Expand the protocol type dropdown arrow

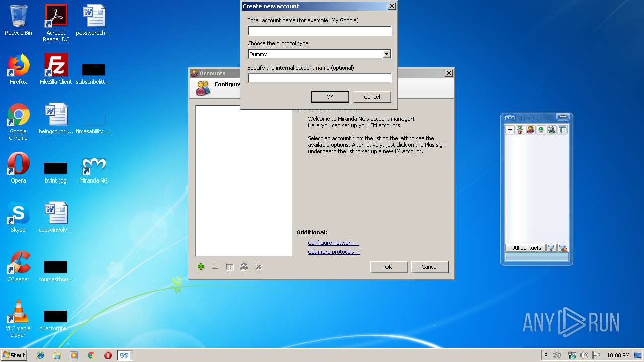coord(386,54)
